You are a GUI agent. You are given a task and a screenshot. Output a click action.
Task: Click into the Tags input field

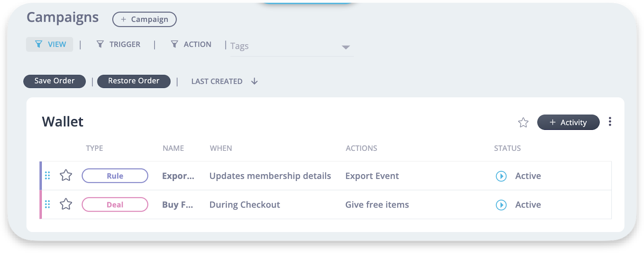[x=282, y=47]
